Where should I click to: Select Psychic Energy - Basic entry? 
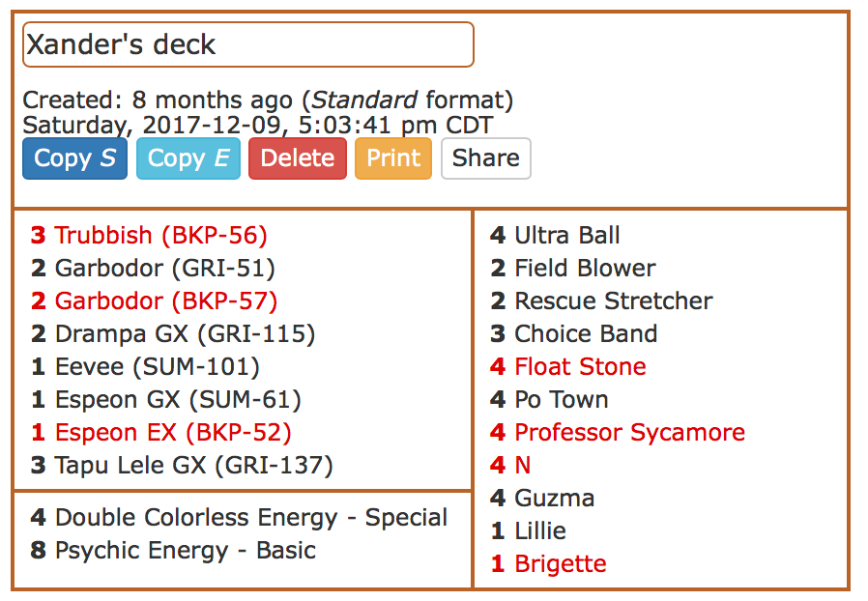pyautogui.click(x=173, y=550)
